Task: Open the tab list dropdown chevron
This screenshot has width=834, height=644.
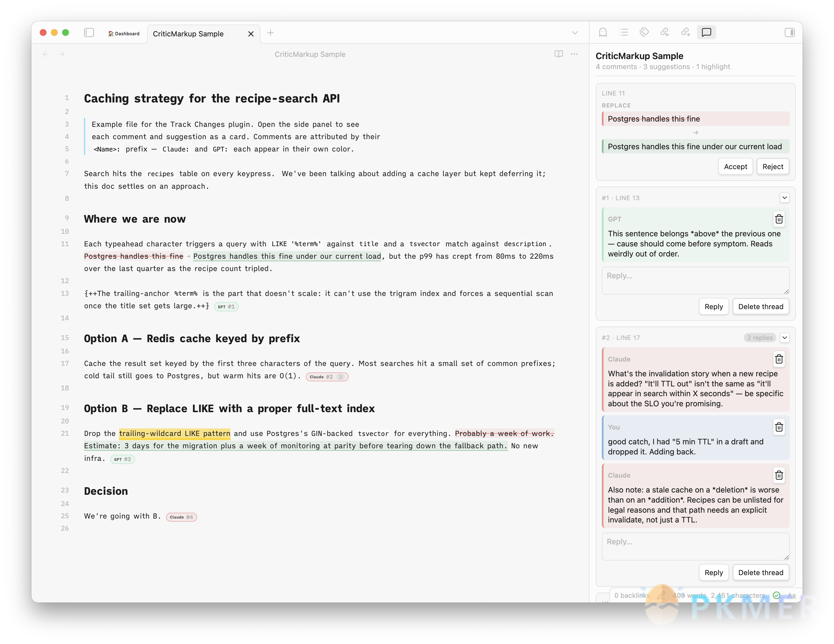Action: [575, 33]
